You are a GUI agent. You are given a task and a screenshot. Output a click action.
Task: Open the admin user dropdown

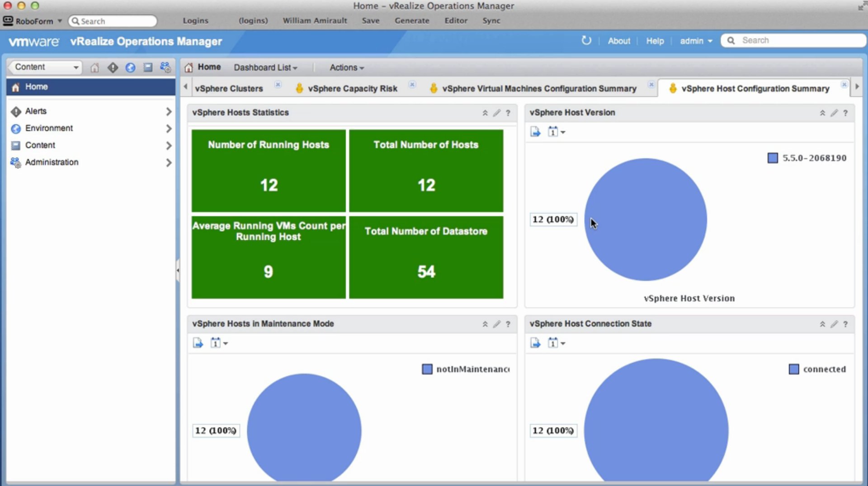coord(695,41)
